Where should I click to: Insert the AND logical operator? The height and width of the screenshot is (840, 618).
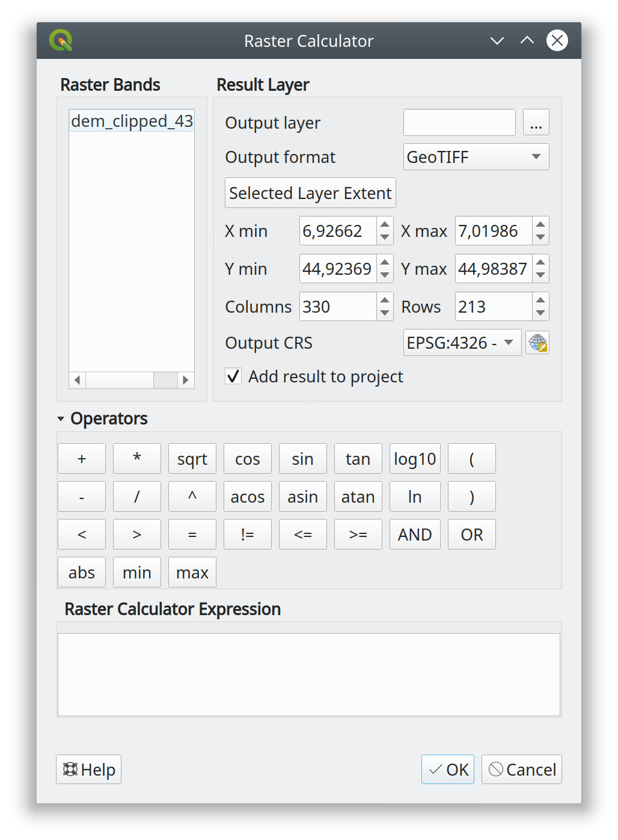click(x=415, y=535)
